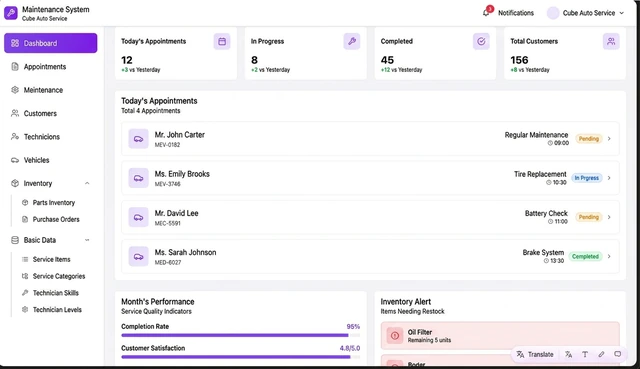Open Technician Levels submenu item
Viewport: 640px width, 369px height.
(57, 309)
